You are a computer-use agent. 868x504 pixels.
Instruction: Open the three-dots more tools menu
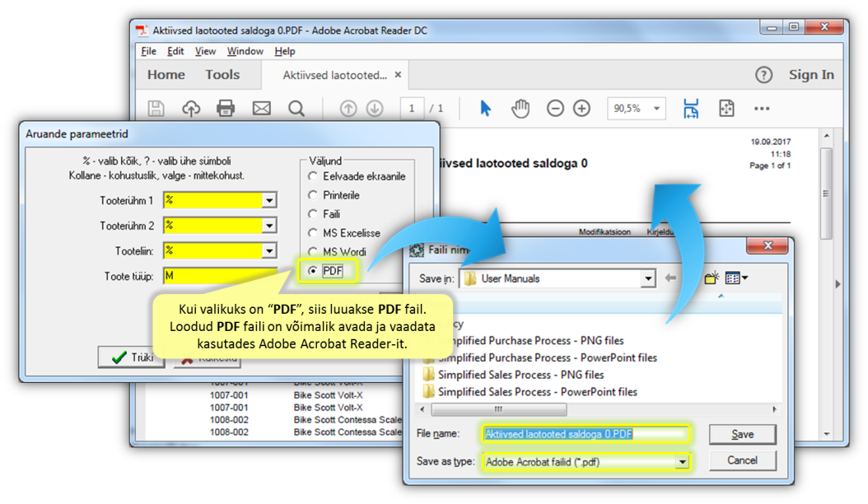[762, 109]
